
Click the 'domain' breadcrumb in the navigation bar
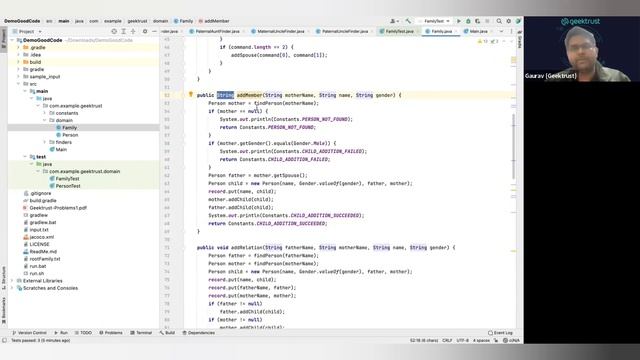point(160,21)
